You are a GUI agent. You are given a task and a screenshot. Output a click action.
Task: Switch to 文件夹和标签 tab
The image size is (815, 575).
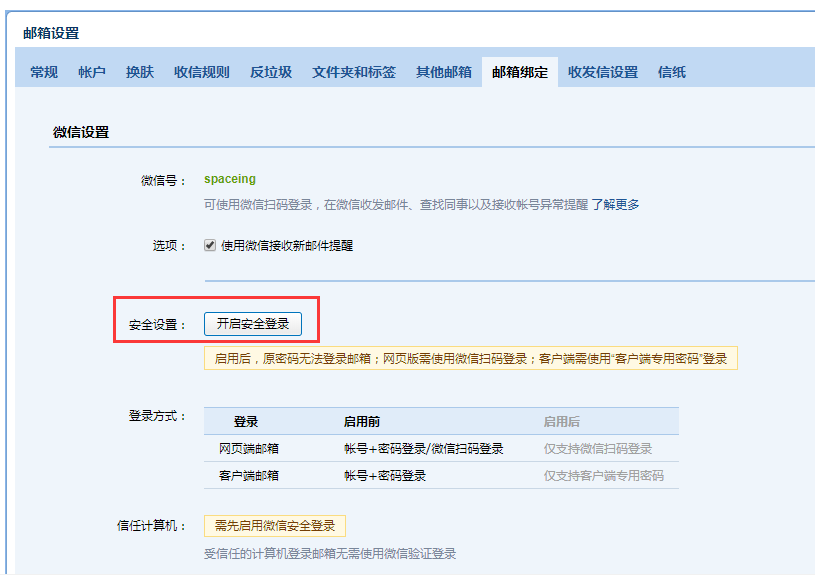353,72
